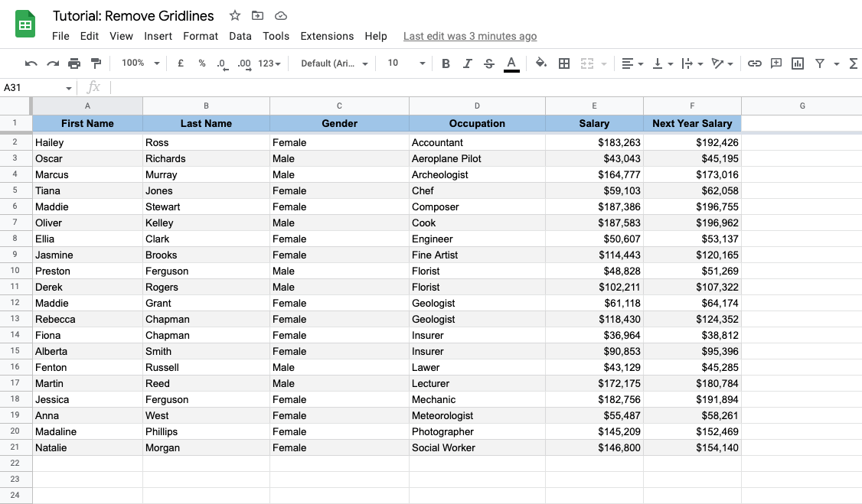Open the Functions (sigma) icon
862x504 pixels.
click(x=853, y=63)
